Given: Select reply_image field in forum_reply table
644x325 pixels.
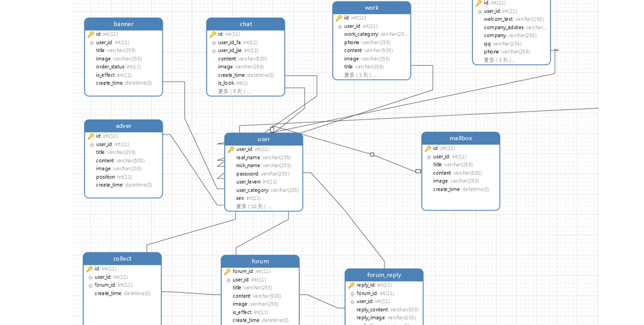Looking at the screenshot, I should [386, 318].
